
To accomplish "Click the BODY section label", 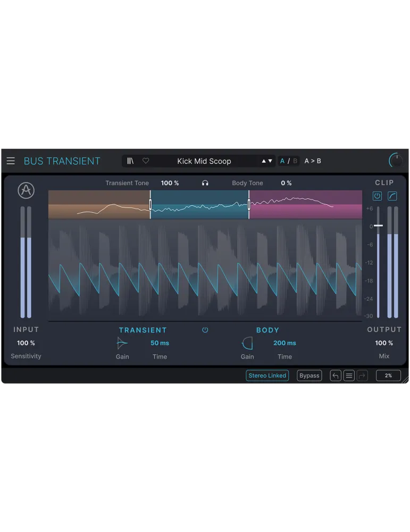I will click(x=267, y=330).
